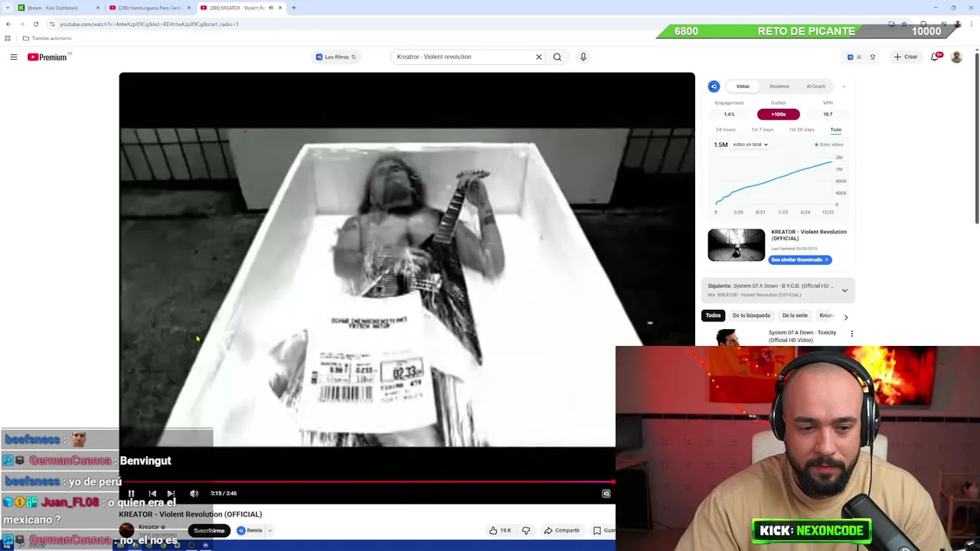Reload the browser page
980x551 pixels.
click(x=35, y=24)
